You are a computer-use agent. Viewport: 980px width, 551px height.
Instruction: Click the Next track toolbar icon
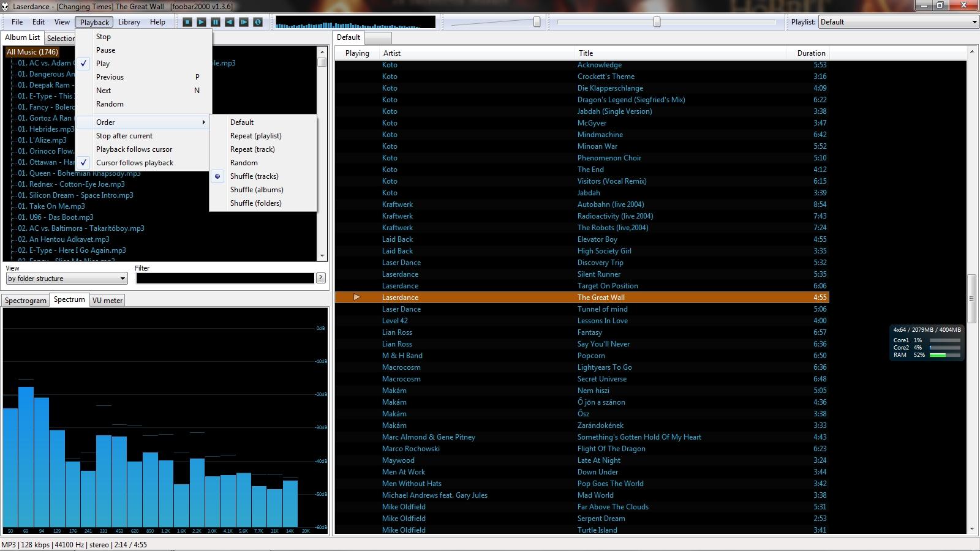pos(244,22)
